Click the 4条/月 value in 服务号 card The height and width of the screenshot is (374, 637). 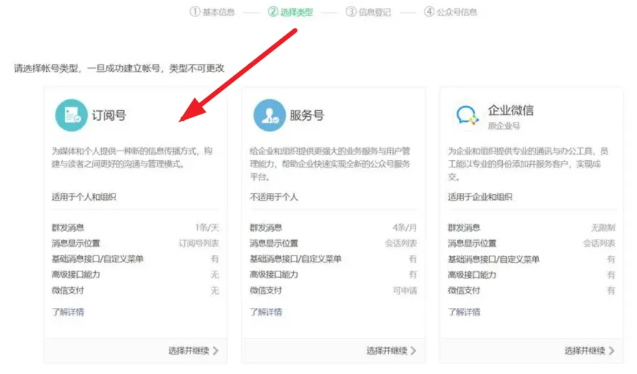(x=405, y=227)
